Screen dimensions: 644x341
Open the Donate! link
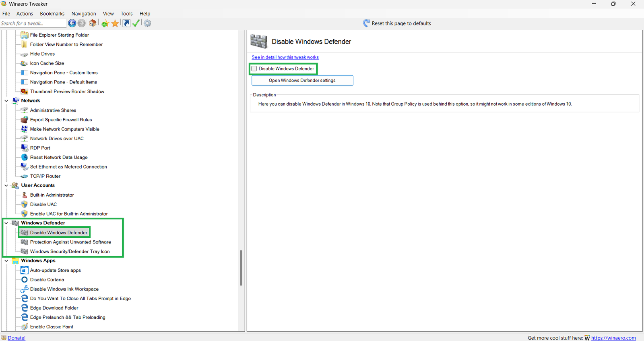(17, 338)
